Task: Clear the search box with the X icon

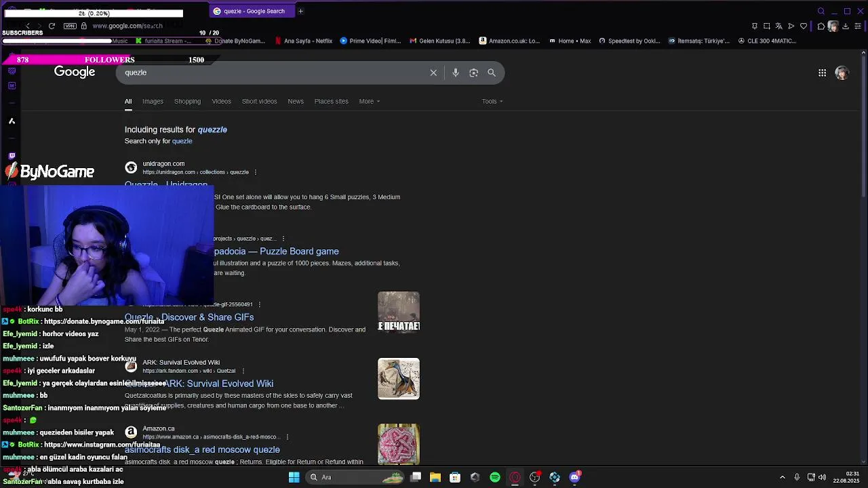Action: pos(433,73)
